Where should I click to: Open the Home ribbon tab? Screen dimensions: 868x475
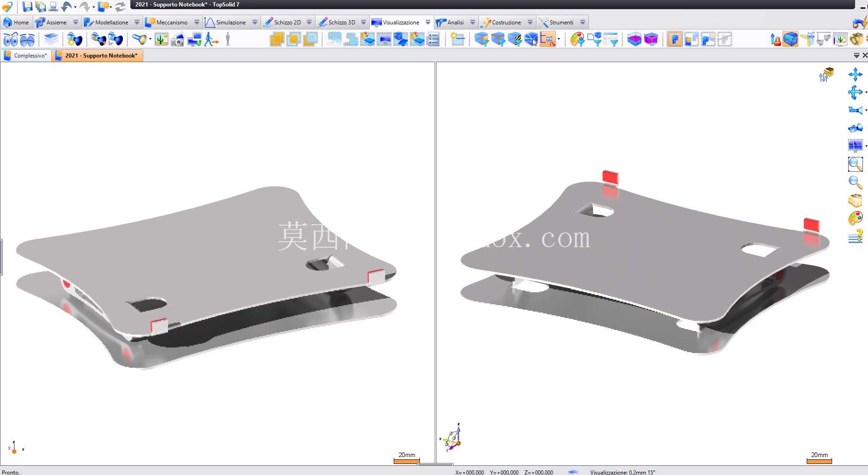pos(17,22)
